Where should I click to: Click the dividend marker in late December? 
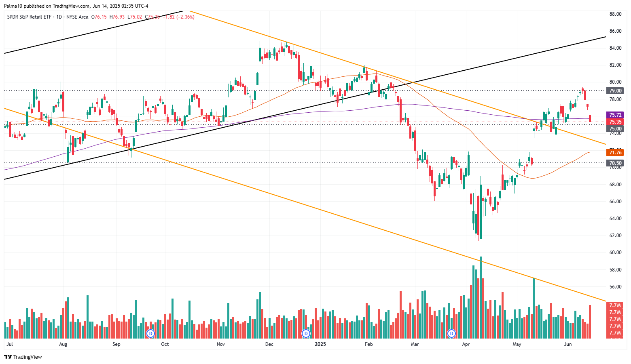click(x=306, y=333)
